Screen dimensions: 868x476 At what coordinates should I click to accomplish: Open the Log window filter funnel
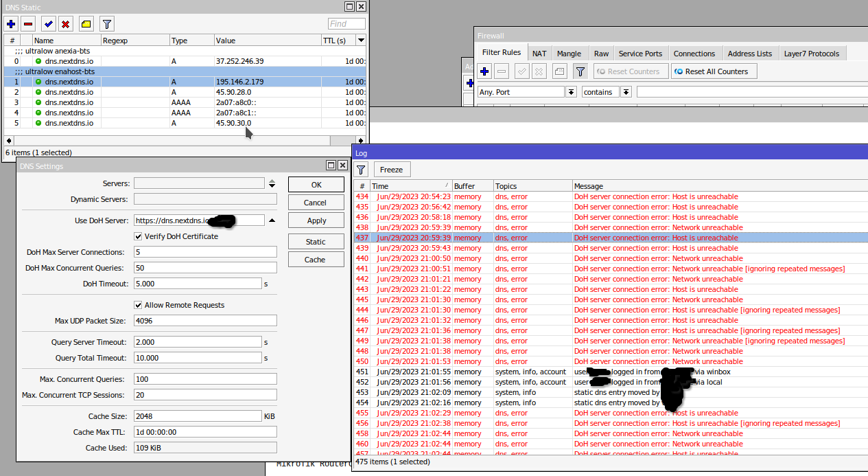(360, 169)
